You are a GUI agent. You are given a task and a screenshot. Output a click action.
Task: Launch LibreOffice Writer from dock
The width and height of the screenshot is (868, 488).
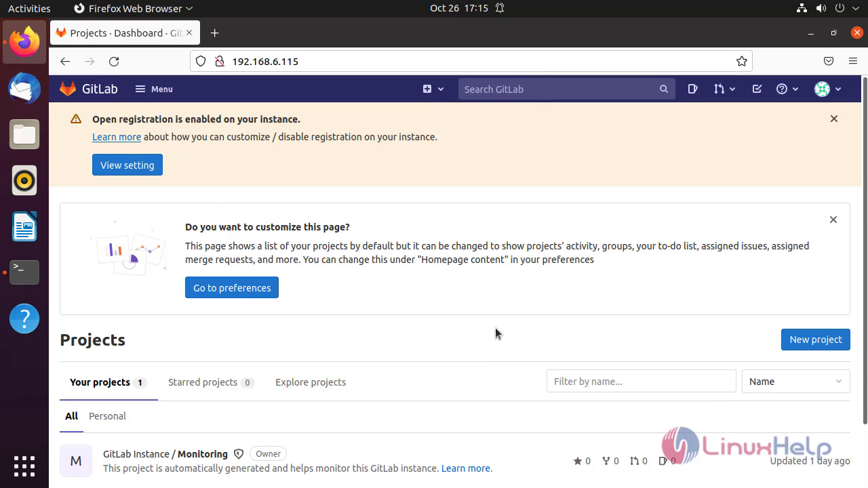[24, 226]
